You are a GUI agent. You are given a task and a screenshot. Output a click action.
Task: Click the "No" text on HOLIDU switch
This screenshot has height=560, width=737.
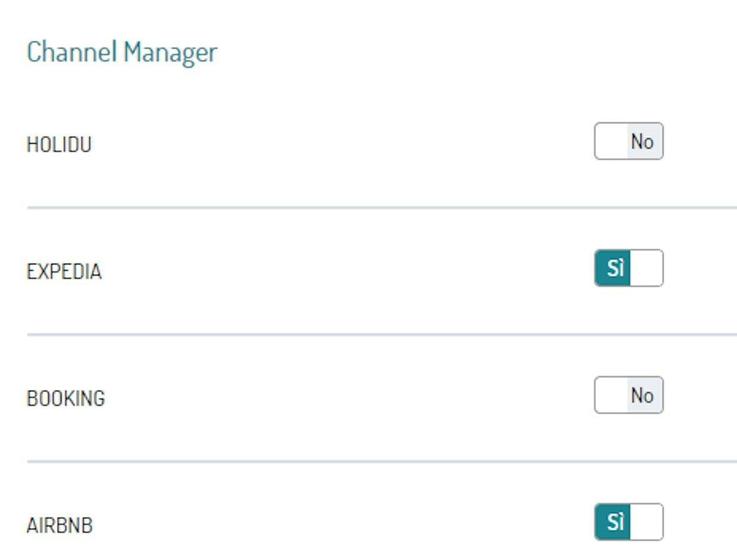click(x=642, y=141)
